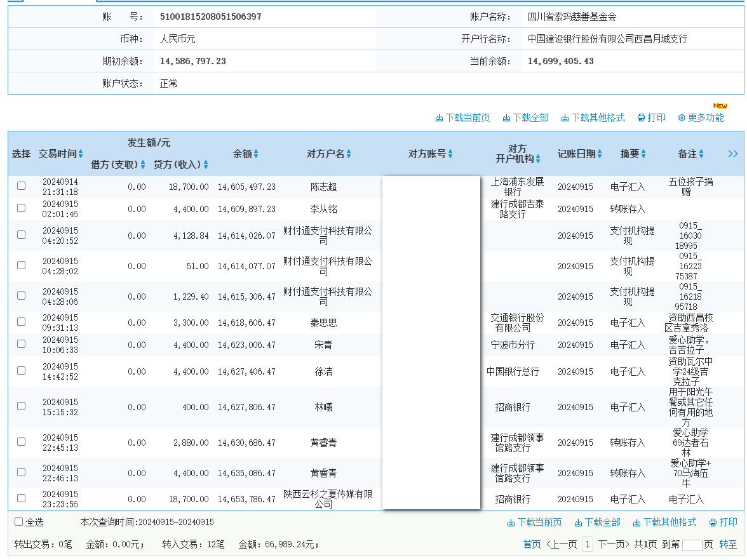Image resolution: width=747 pixels, height=560 pixels.
Task: Check the box for 李从铭 row
Action: coord(22,208)
